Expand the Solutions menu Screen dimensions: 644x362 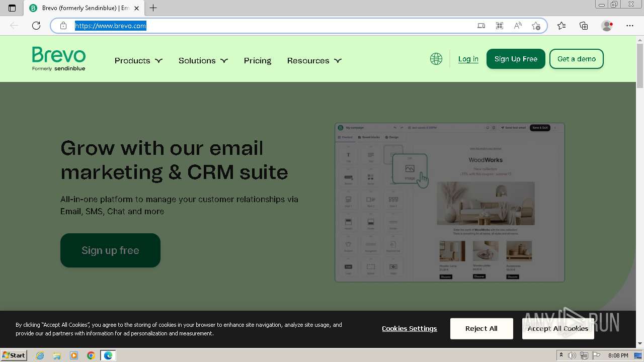point(203,60)
